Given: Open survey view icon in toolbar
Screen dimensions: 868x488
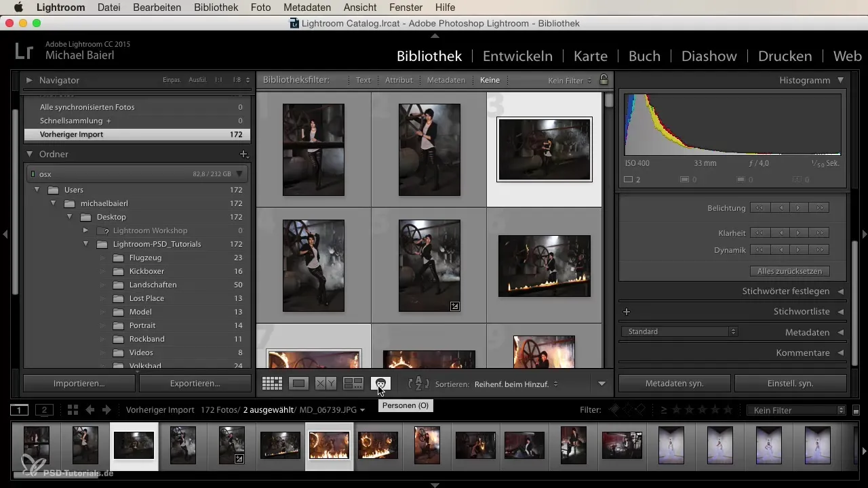Looking at the screenshot, I should point(353,384).
